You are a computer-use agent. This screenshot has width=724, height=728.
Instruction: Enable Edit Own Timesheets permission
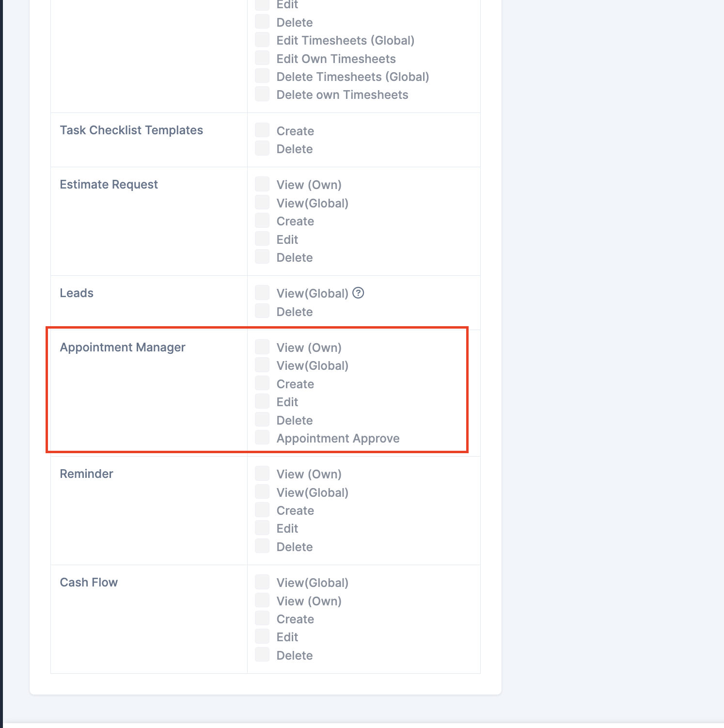click(262, 58)
